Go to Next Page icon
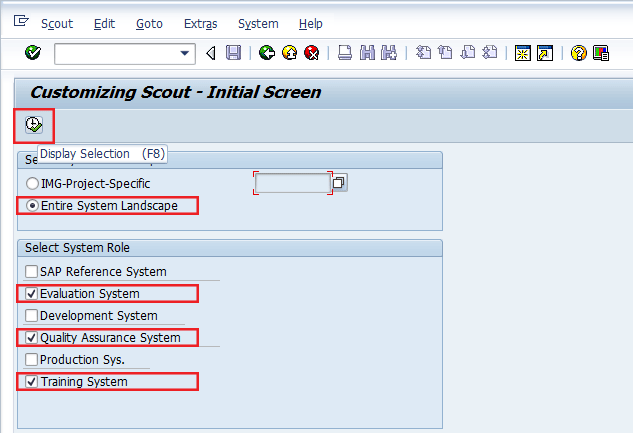 (467, 53)
